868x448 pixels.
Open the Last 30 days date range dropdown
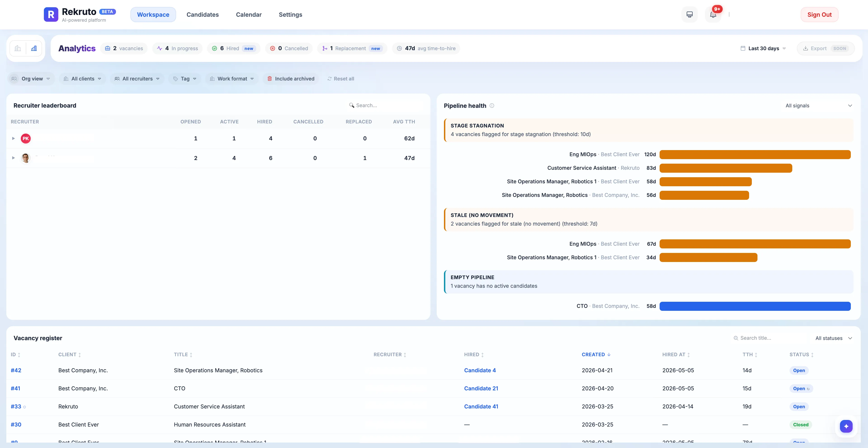point(764,49)
